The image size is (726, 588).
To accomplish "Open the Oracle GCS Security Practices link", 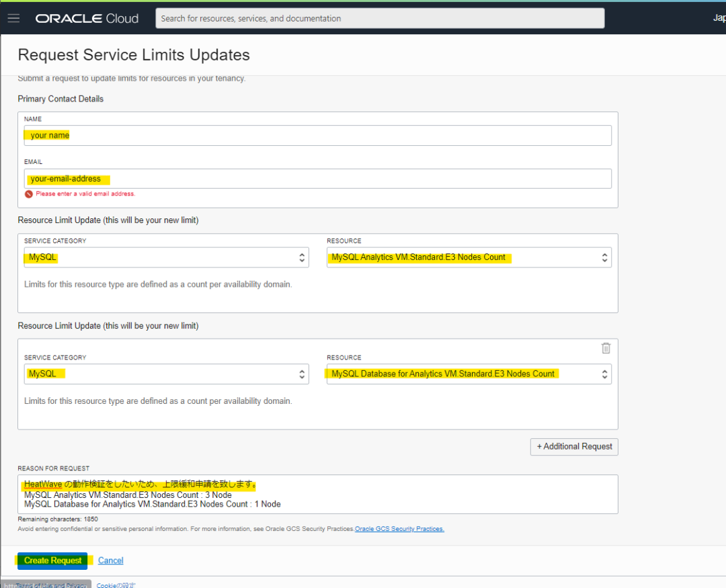I will pos(399,529).
